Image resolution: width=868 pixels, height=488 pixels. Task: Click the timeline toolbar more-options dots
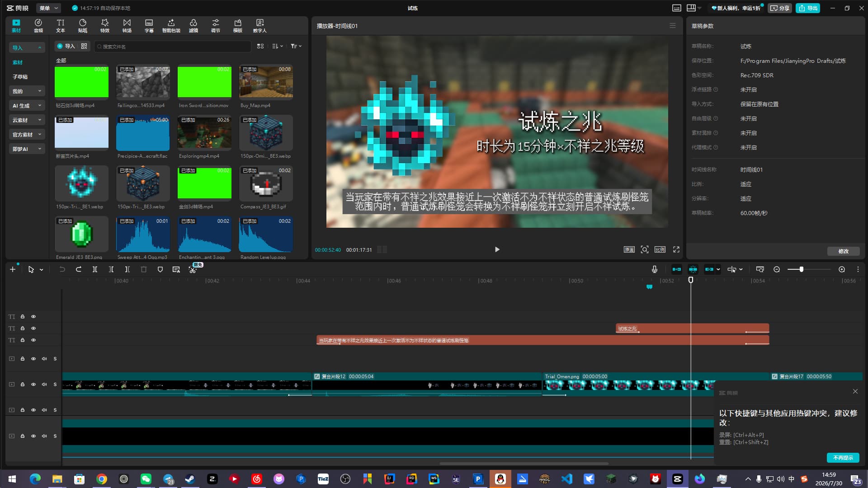(x=858, y=269)
